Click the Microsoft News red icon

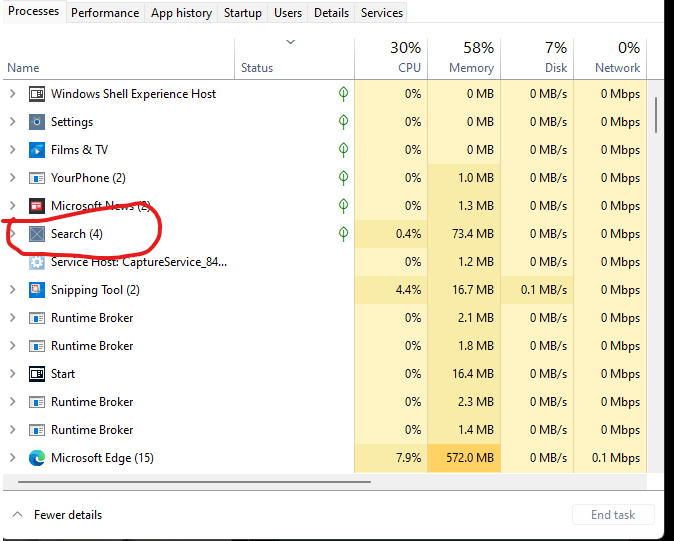point(37,206)
